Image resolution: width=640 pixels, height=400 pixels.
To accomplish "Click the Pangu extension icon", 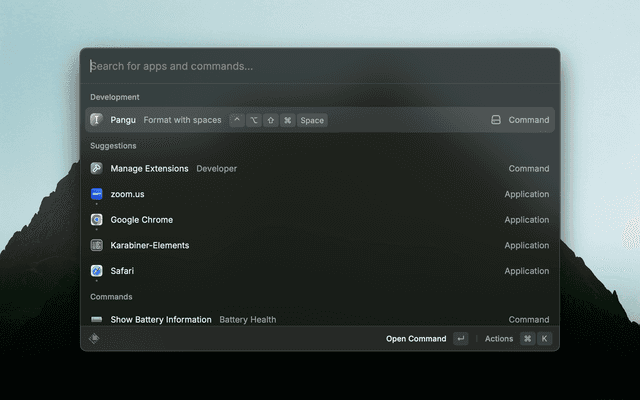I will click(x=96, y=120).
